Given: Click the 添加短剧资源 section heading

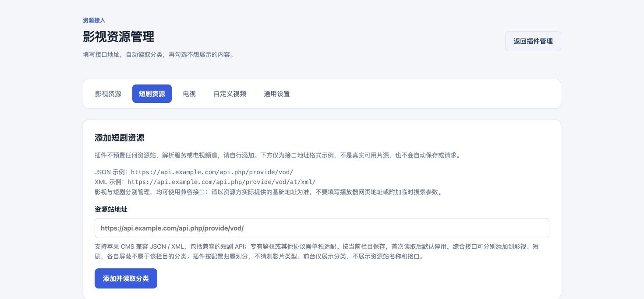Looking at the screenshot, I should click(120, 137).
